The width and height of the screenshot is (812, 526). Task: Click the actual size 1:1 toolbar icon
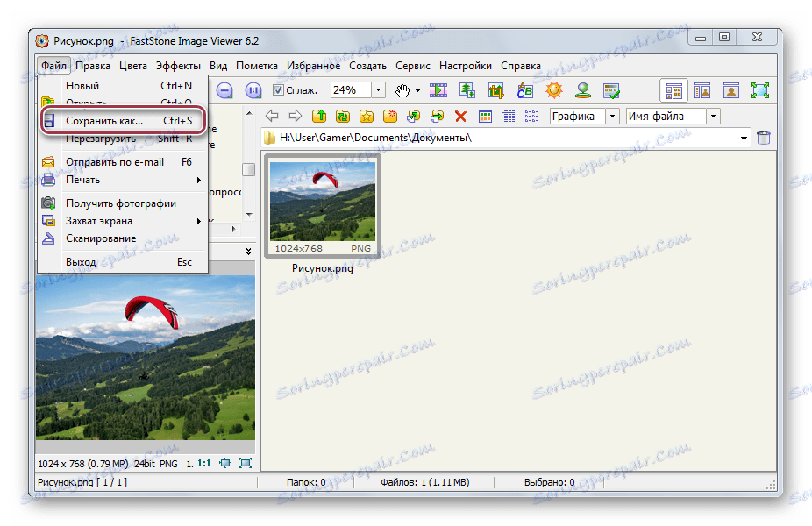(253, 90)
